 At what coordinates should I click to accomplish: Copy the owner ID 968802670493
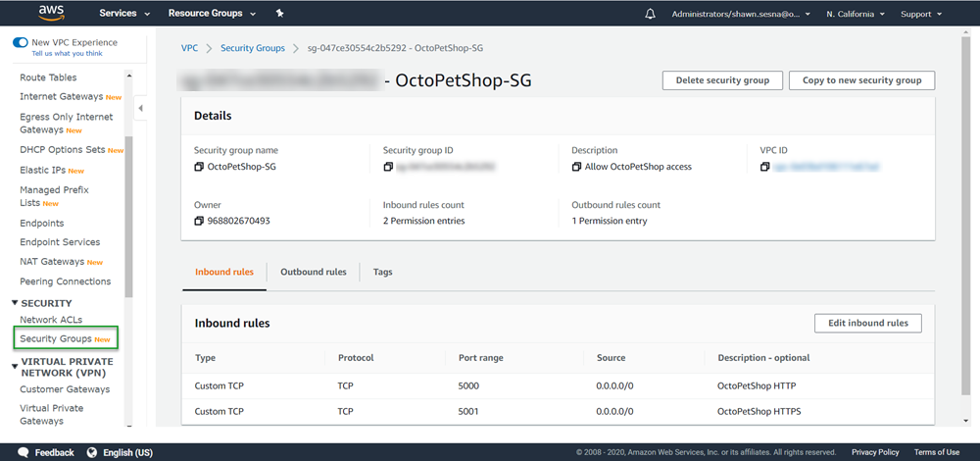click(x=199, y=221)
